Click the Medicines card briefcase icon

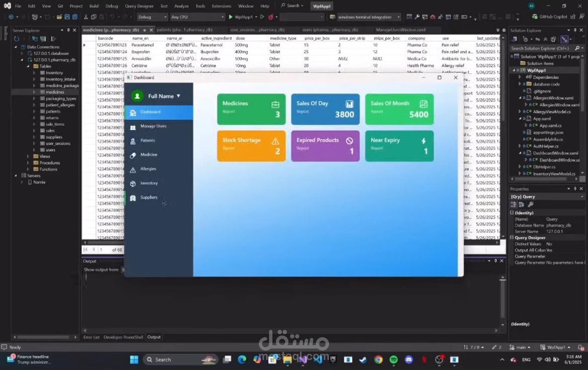pos(275,105)
